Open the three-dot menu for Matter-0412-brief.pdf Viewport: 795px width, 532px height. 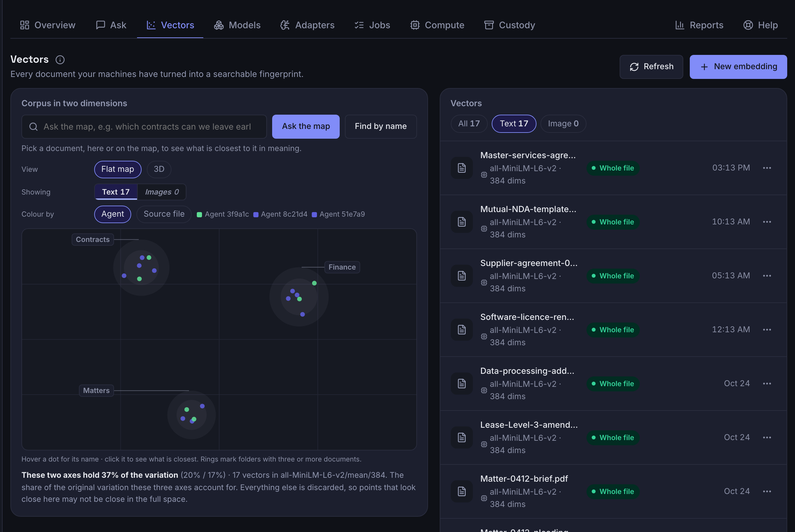point(767,492)
